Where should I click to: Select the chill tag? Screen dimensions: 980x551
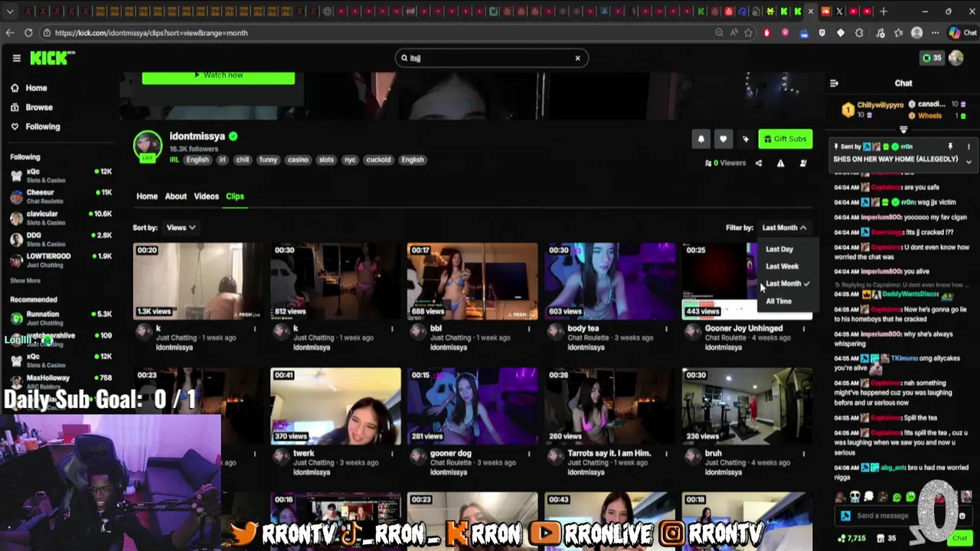tap(243, 160)
